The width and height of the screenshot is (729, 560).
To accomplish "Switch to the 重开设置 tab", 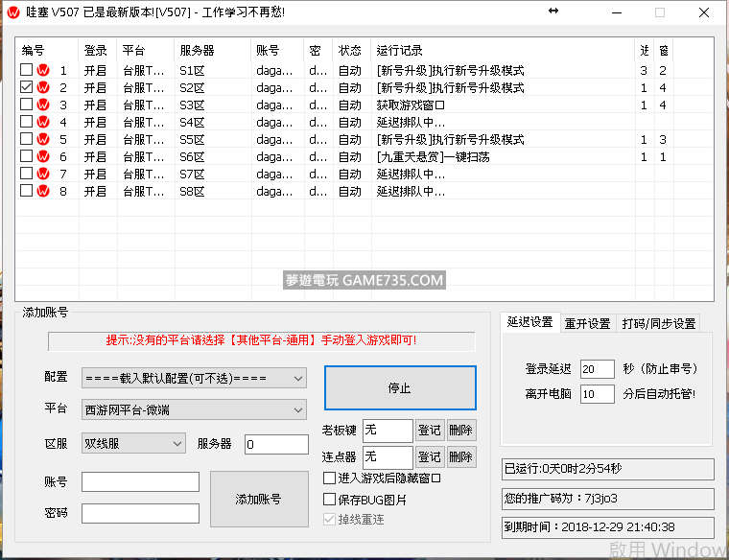I will click(x=587, y=323).
